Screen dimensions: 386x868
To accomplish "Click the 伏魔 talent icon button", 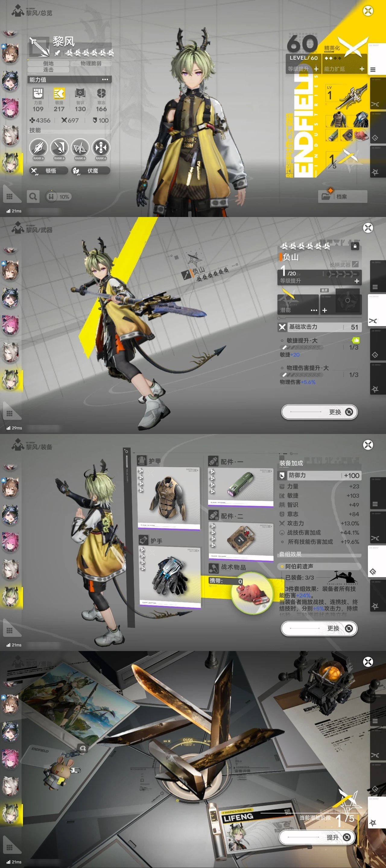I will click(x=76, y=171).
